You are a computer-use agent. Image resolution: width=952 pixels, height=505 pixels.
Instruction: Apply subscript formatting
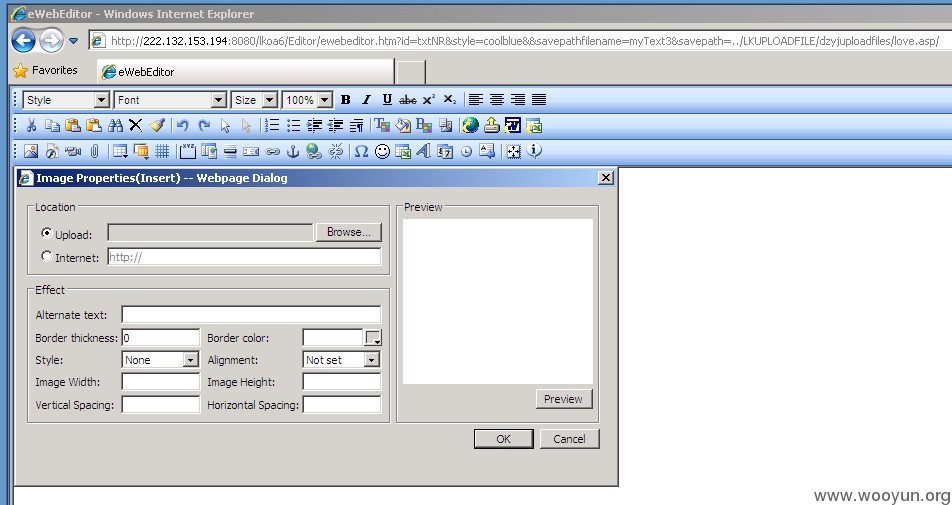449,100
